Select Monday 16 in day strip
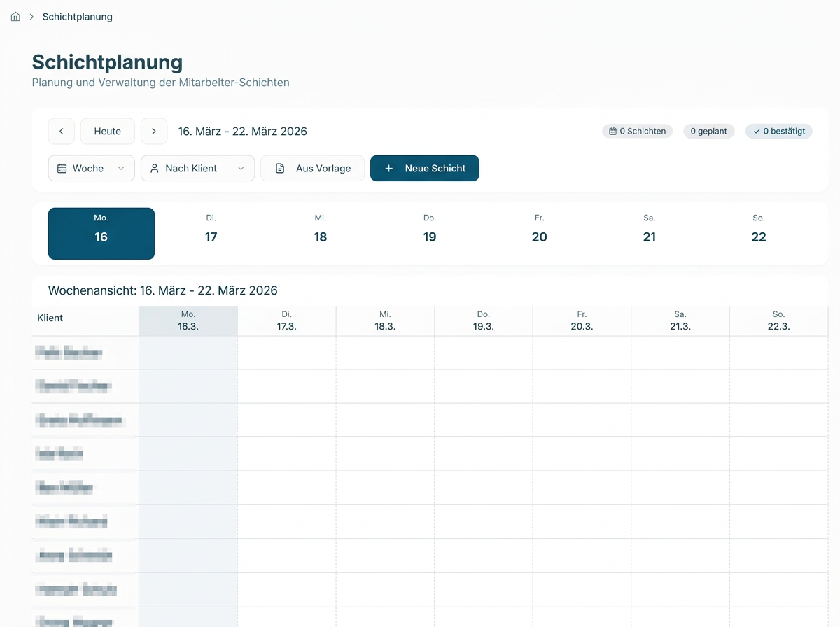Screen dimensions: 840x627 click(x=101, y=234)
